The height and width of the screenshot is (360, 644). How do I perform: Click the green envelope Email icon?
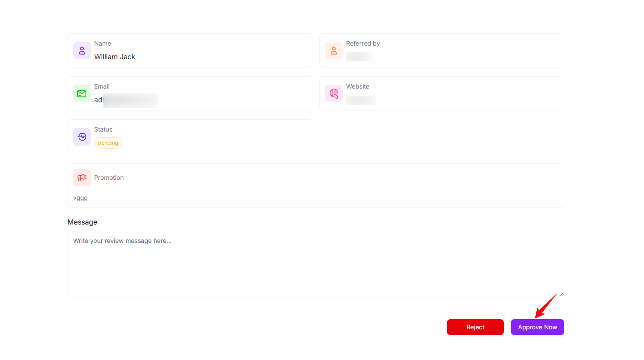click(x=82, y=93)
